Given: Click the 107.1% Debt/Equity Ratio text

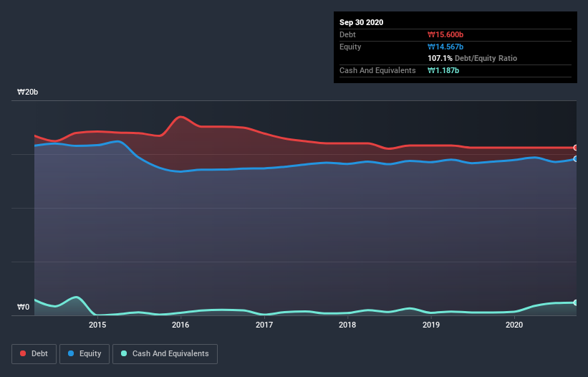Looking at the screenshot, I should coord(472,58).
